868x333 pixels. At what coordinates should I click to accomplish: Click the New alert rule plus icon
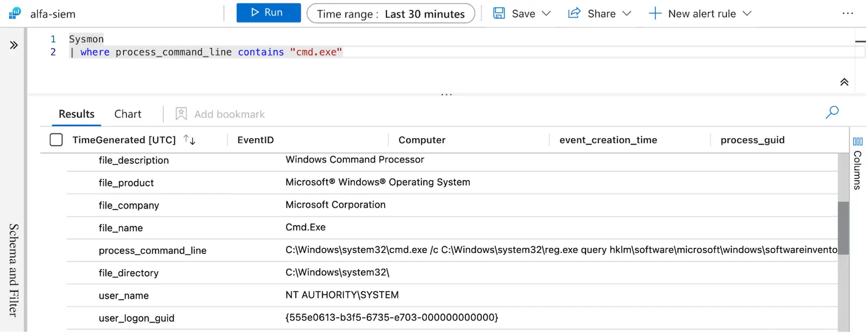(x=655, y=13)
